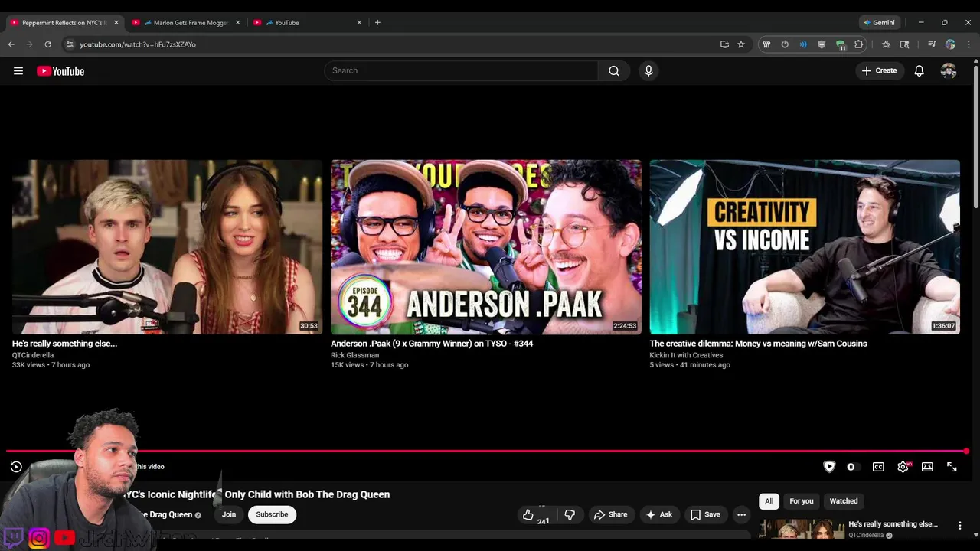This screenshot has height=551, width=980.
Task: Click the browser address bar URL
Action: pyautogui.click(x=138, y=44)
